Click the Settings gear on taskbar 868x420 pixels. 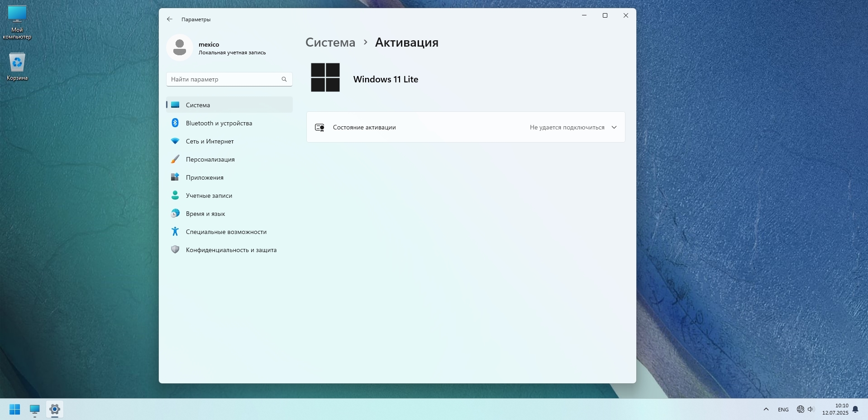point(55,410)
